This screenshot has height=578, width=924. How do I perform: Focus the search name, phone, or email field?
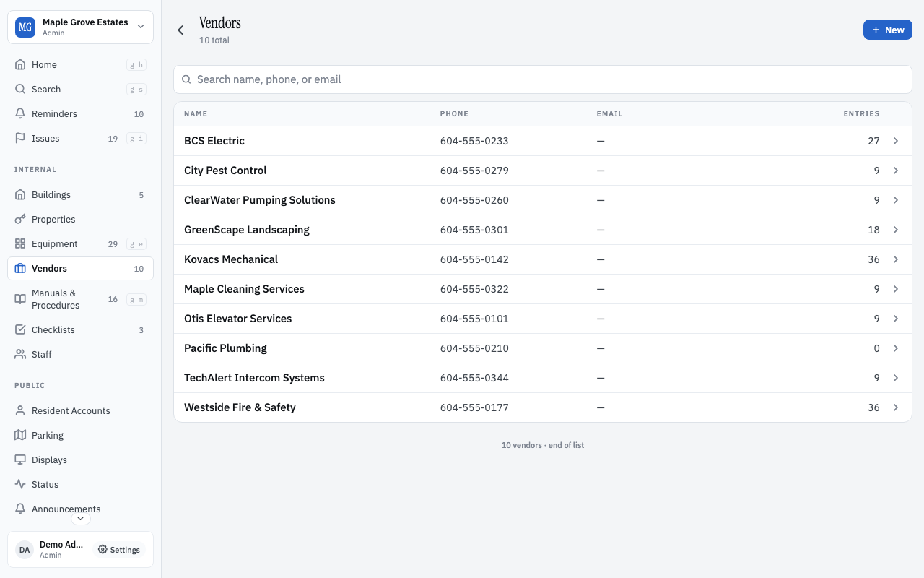click(x=543, y=79)
